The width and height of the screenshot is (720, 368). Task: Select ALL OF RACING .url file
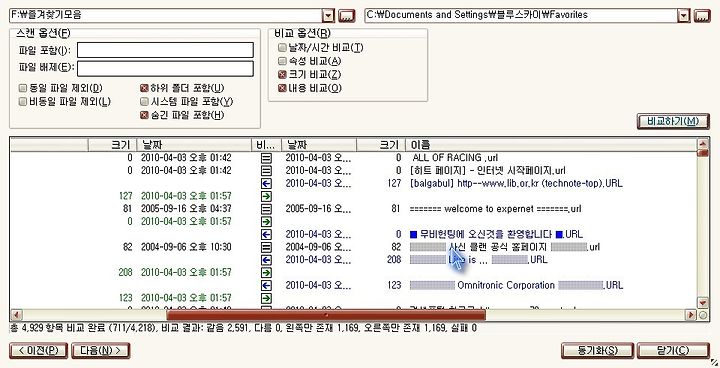click(455, 158)
